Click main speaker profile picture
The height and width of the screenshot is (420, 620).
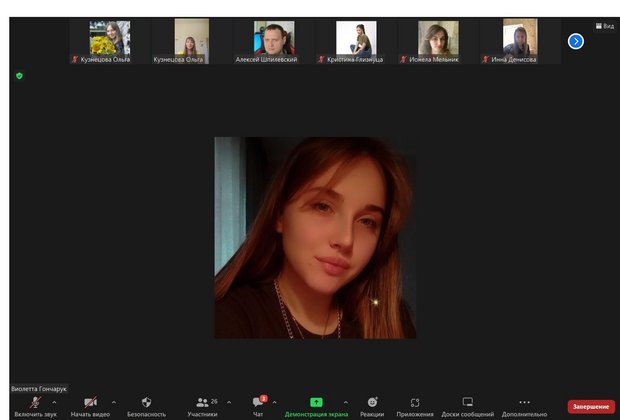pos(315,238)
